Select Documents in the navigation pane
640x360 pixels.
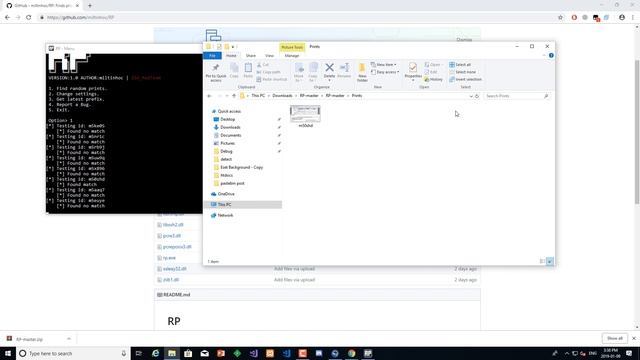click(x=231, y=135)
